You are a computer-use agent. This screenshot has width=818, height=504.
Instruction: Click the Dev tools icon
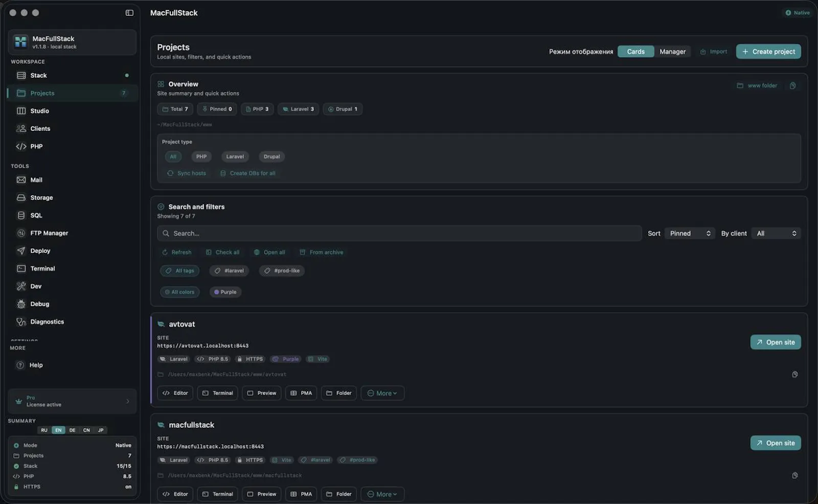[x=21, y=286]
